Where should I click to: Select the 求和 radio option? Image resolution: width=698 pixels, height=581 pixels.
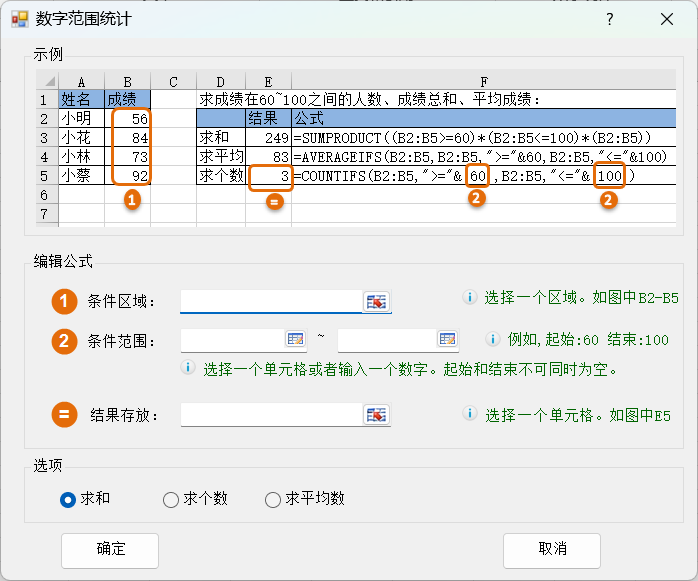[68, 499]
